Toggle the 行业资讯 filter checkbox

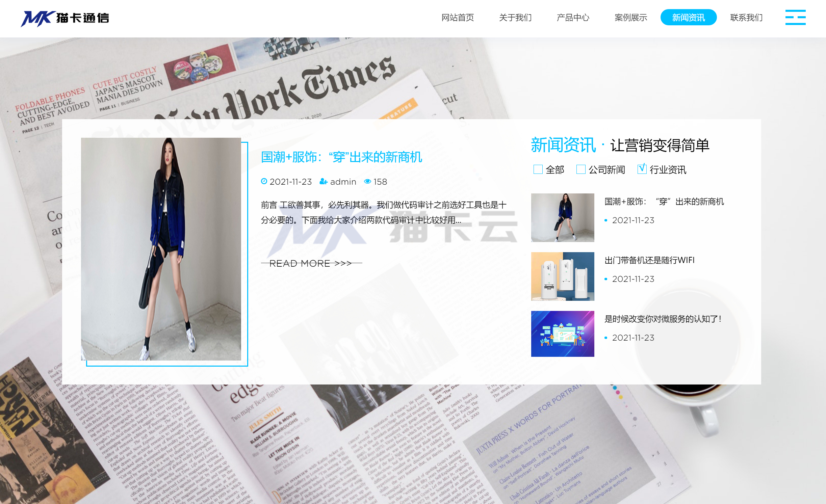(x=642, y=169)
